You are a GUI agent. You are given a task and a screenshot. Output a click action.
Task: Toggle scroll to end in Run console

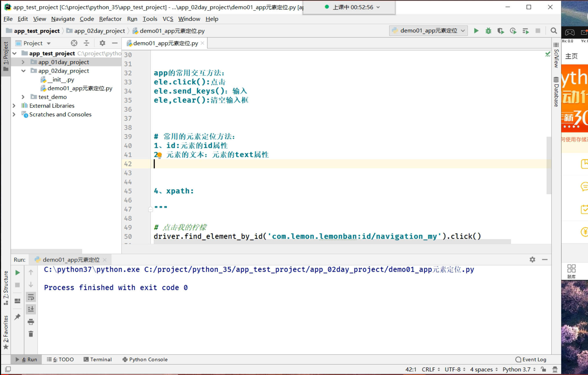(31, 309)
